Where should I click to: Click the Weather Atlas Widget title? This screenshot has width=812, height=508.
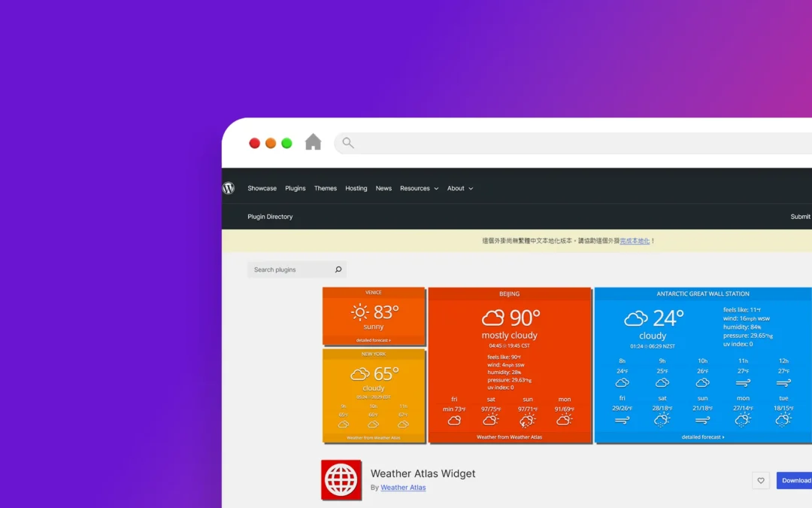423,473
